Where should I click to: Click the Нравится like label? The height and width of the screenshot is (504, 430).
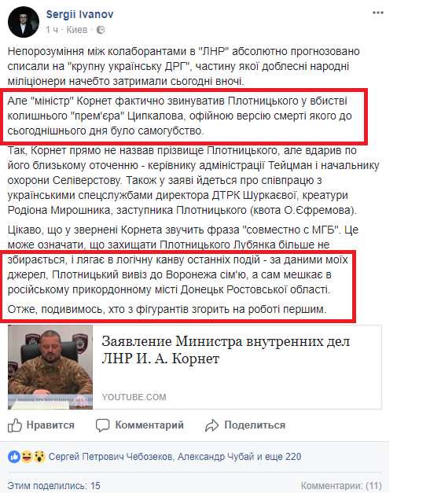50,425
